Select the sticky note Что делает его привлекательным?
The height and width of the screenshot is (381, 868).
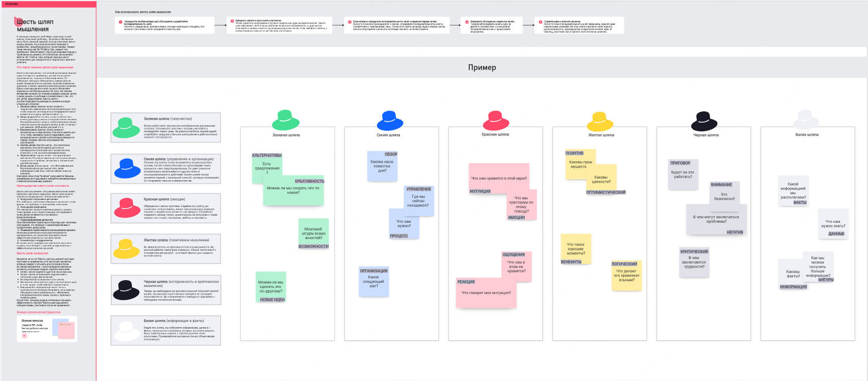pos(627,276)
